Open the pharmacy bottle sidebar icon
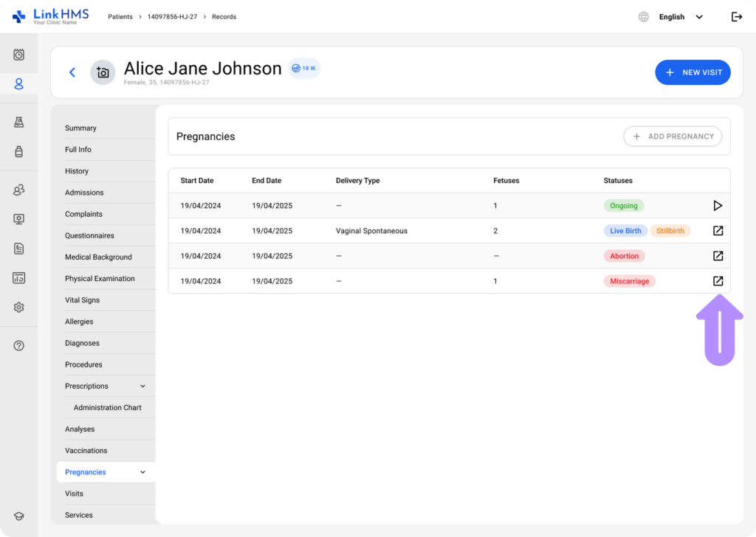Viewport: 756px width, 537px height. [19, 151]
